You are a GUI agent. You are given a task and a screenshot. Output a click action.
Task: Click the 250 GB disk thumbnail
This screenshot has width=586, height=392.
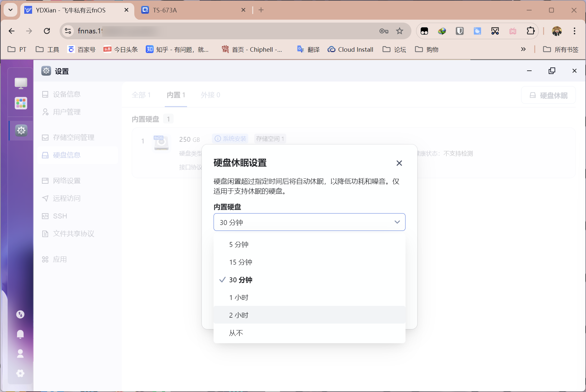[x=161, y=143]
